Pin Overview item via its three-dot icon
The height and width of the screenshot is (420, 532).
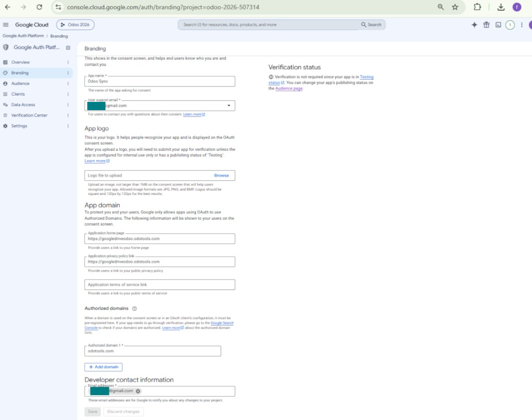click(x=68, y=62)
